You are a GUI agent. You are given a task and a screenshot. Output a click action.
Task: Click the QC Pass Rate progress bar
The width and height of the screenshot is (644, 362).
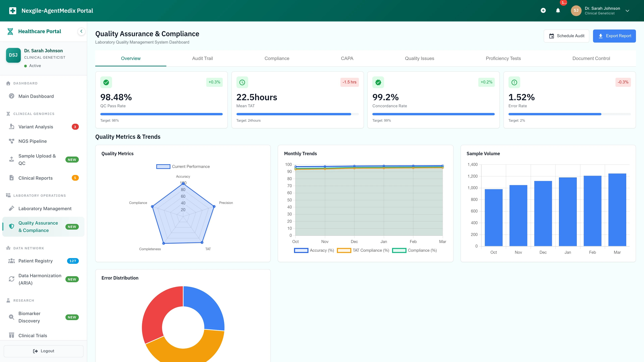click(161, 114)
